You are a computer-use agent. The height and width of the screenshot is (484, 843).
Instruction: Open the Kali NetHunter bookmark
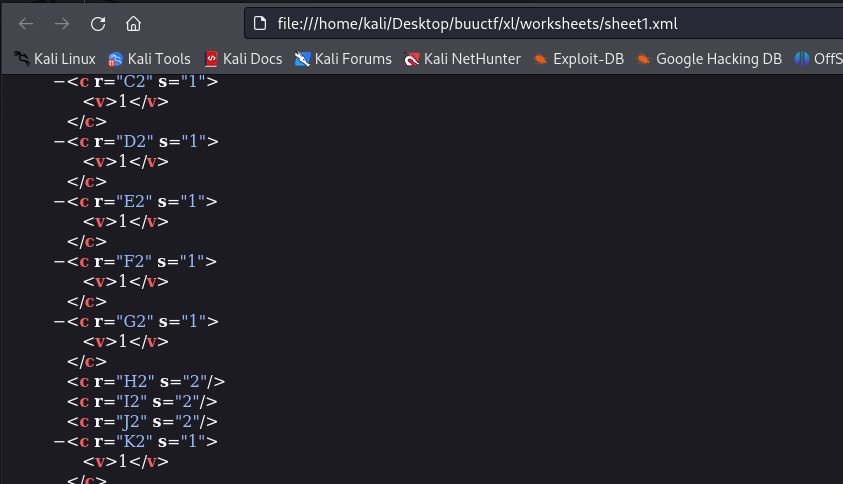pyautogui.click(x=462, y=59)
